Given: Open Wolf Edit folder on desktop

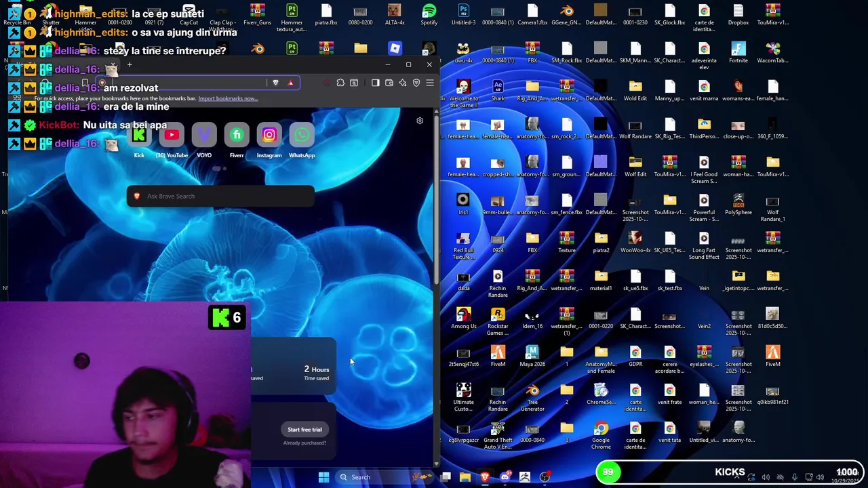Looking at the screenshot, I should pyautogui.click(x=635, y=167).
